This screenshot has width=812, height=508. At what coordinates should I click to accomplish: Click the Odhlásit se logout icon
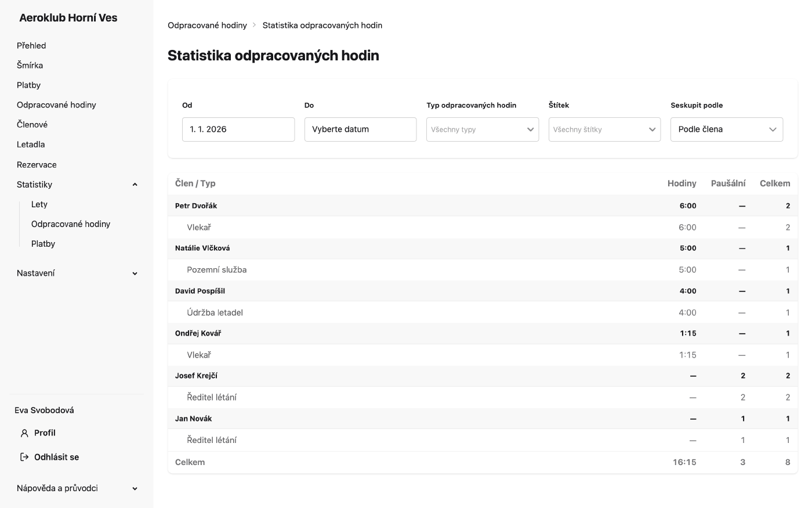[x=24, y=457]
